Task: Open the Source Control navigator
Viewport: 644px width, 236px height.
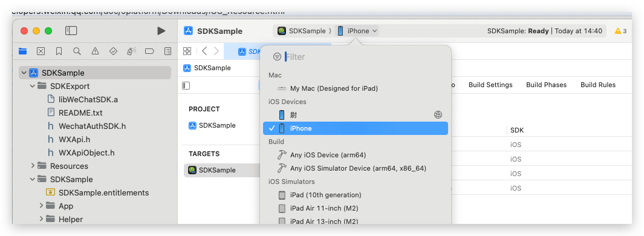Action: pos(41,51)
